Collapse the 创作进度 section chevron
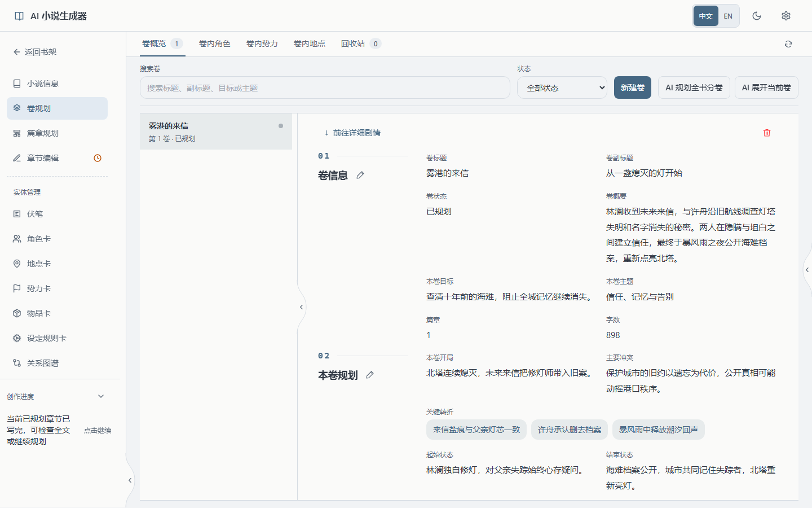Screen dimensions: 812x508 click(x=101, y=396)
